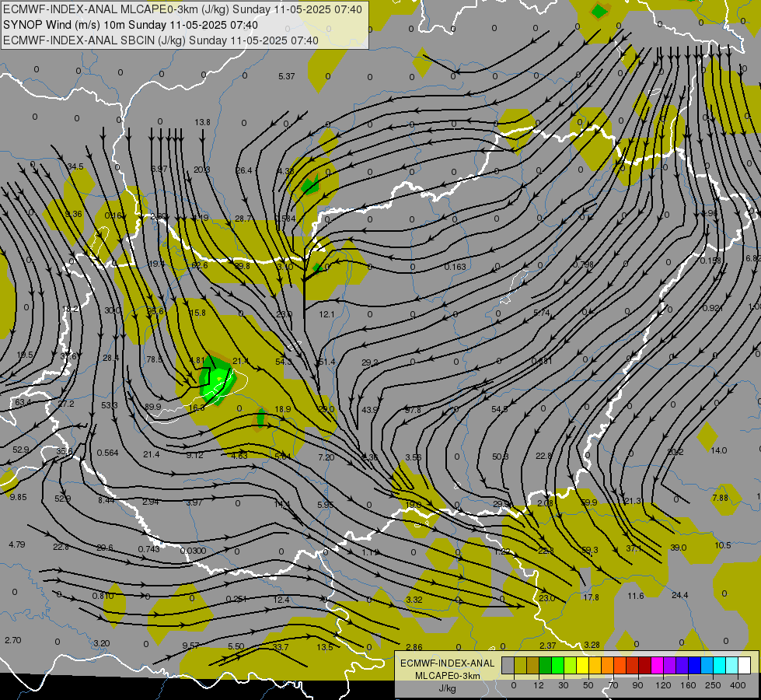Click the map value 7.88

[721, 498]
